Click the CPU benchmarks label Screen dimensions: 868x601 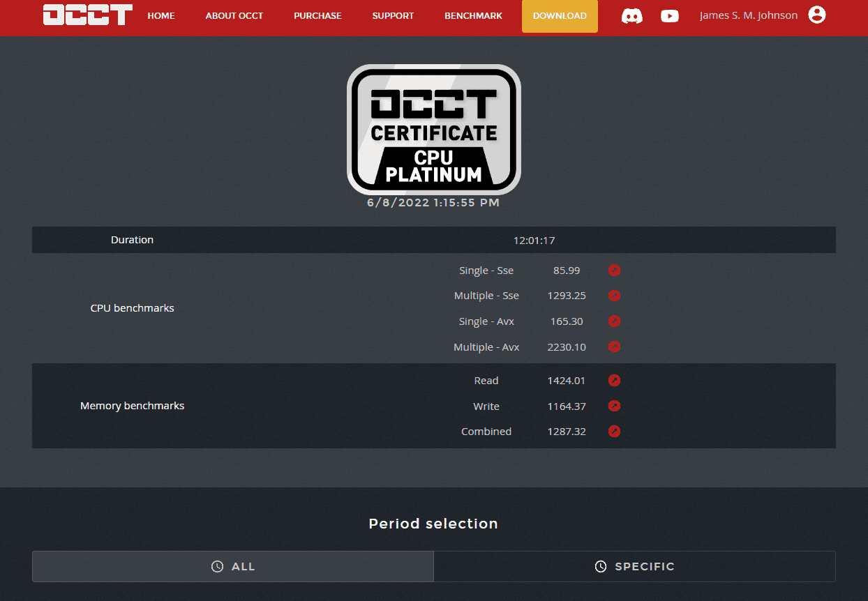tap(132, 308)
